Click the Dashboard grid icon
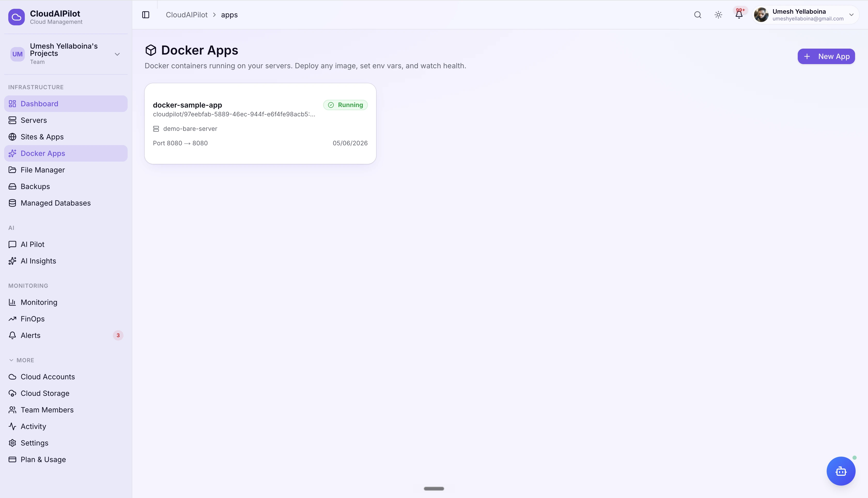Viewport: 868px width, 498px height. coord(12,104)
